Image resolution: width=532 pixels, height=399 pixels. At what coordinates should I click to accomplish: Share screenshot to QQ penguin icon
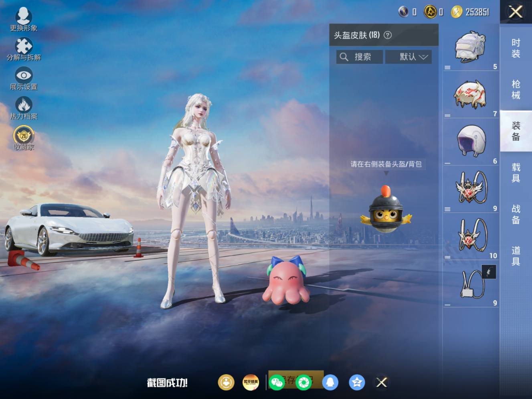click(x=330, y=382)
